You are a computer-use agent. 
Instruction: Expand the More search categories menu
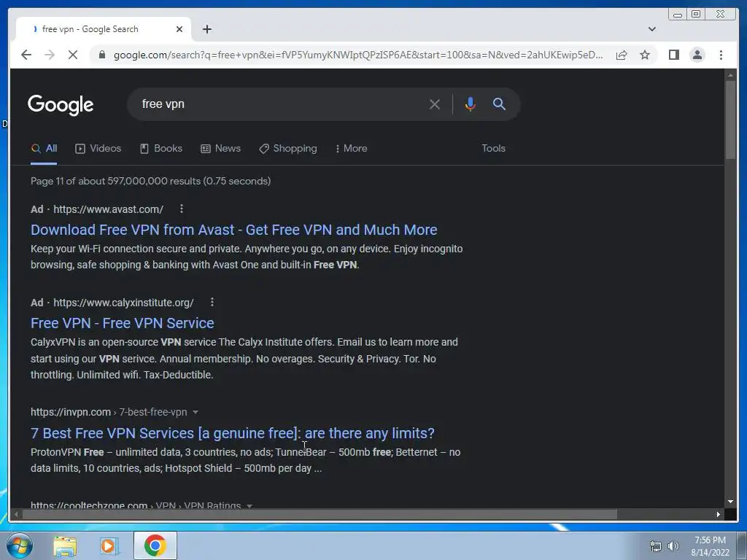click(x=351, y=149)
